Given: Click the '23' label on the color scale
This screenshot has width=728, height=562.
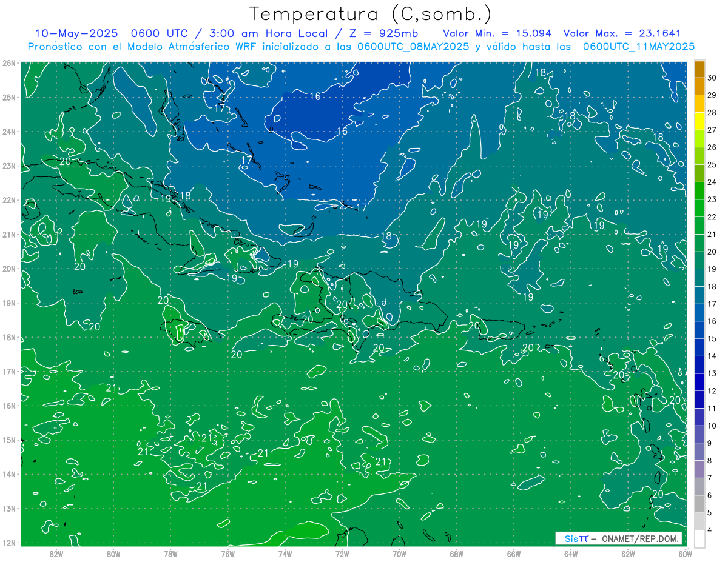Looking at the screenshot, I should pyautogui.click(x=712, y=199).
